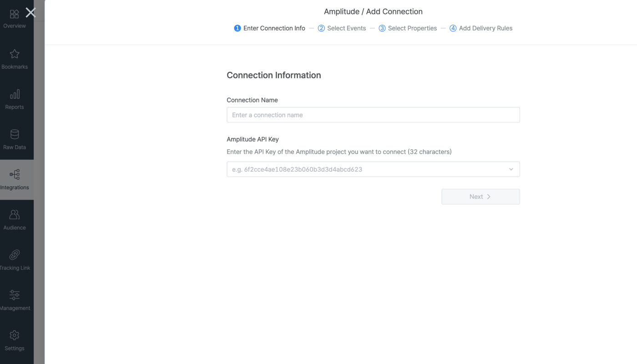This screenshot has width=637, height=364.
Task: Open Bookmarks star icon
Action: click(15, 54)
